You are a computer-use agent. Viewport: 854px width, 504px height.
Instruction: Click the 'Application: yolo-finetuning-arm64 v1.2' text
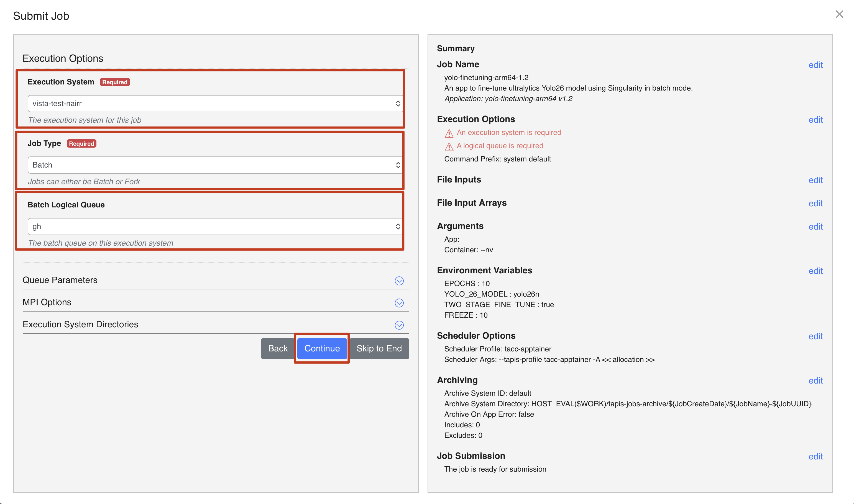(x=508, y=99)
